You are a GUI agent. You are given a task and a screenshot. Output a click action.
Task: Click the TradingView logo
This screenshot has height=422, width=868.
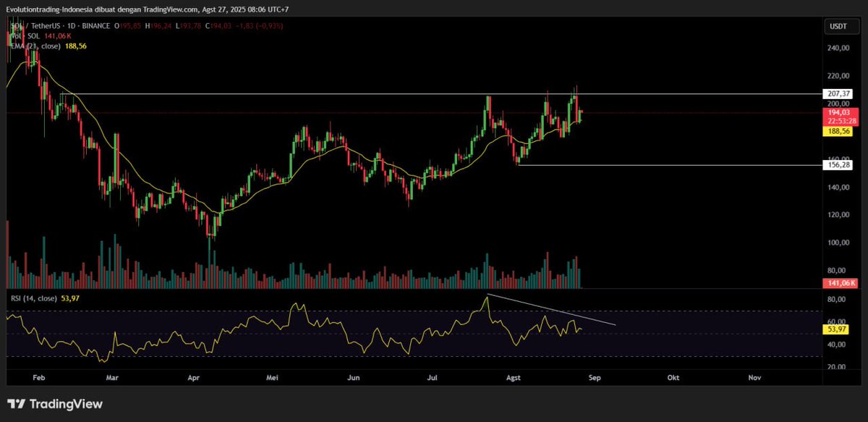55,404
